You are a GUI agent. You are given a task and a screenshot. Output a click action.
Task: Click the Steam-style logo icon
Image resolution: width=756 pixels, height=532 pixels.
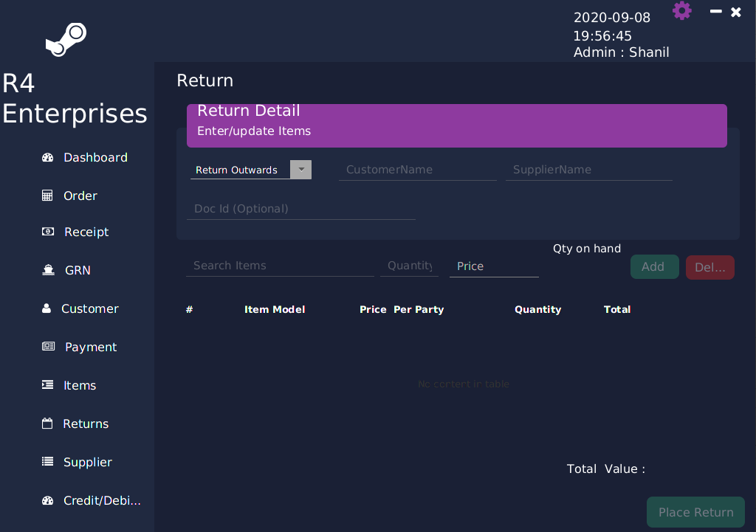click(x=66, y=40)
